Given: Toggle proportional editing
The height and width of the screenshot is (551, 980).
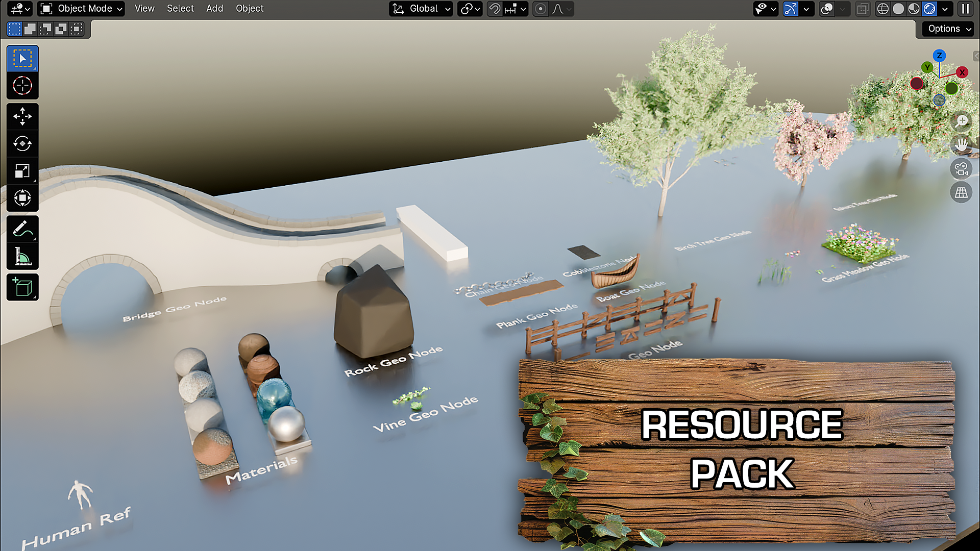Looking at the screenshot, I should [541, 9].
